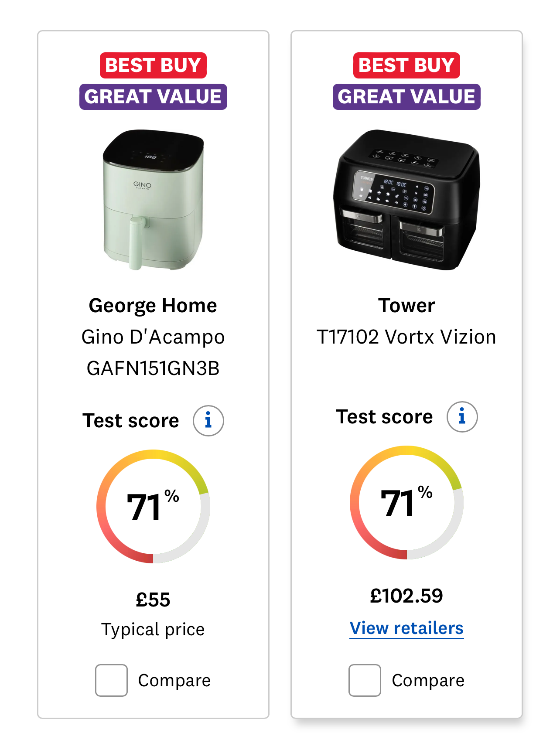
Task: Select the Tower brand heading
Action: tap(406, 306)
